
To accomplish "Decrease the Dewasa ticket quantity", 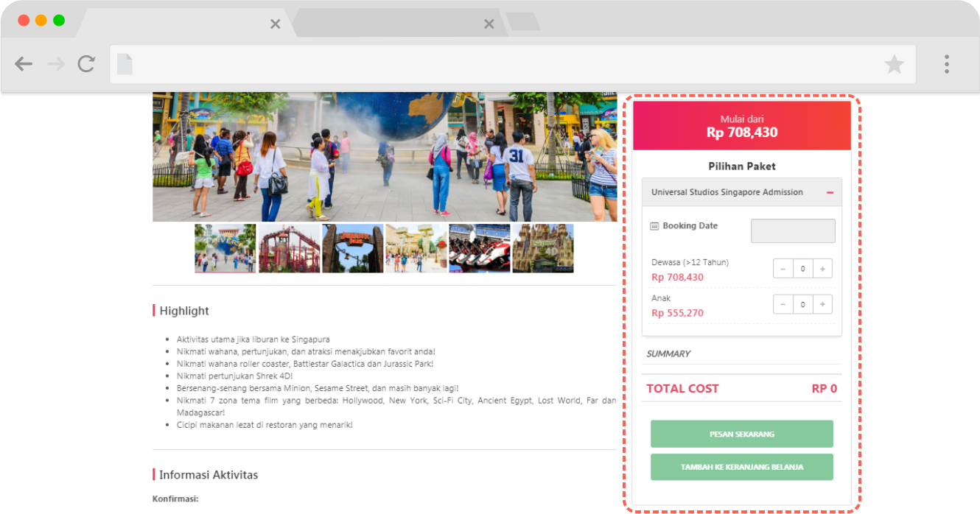I will (783, 269).
